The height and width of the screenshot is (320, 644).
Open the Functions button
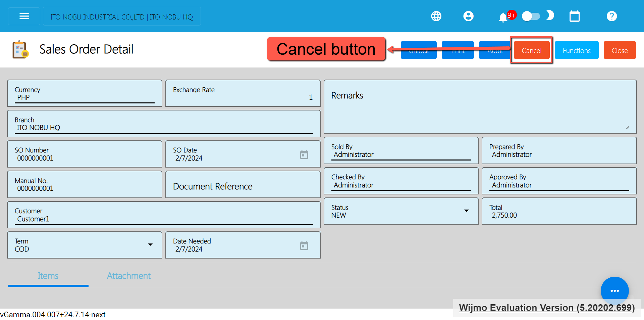tap(576, 50)
